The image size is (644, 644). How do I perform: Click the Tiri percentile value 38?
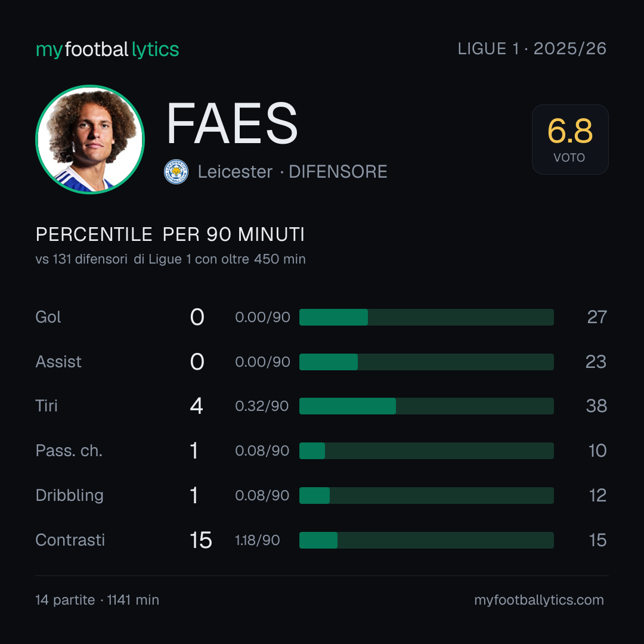pyautogui.click(x=596, y=406)
